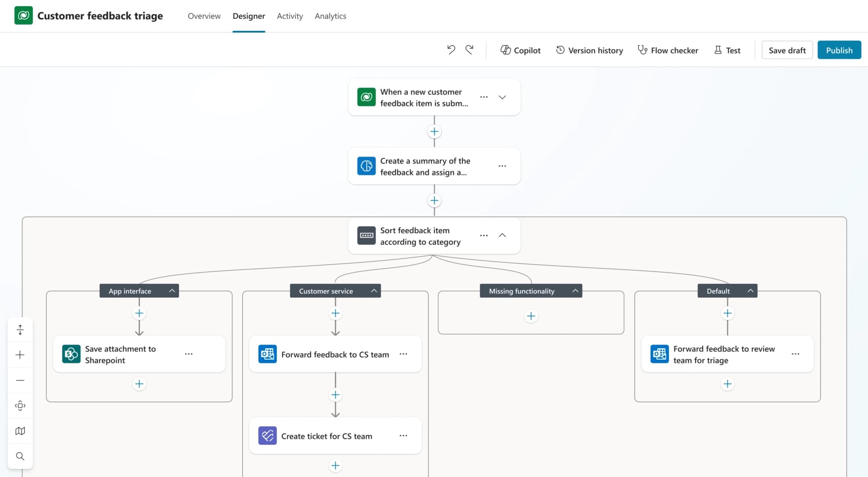This screenshot has height=477, width=868.
Task: Click the canvas search magnifier icon
Action: point(20,456)
